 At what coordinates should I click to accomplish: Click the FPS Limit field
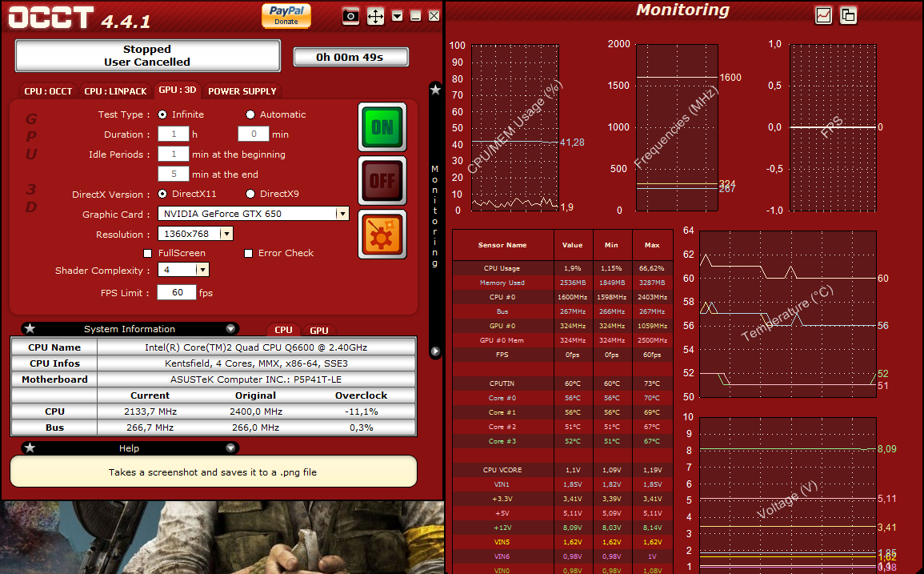(x=177, y=292)
